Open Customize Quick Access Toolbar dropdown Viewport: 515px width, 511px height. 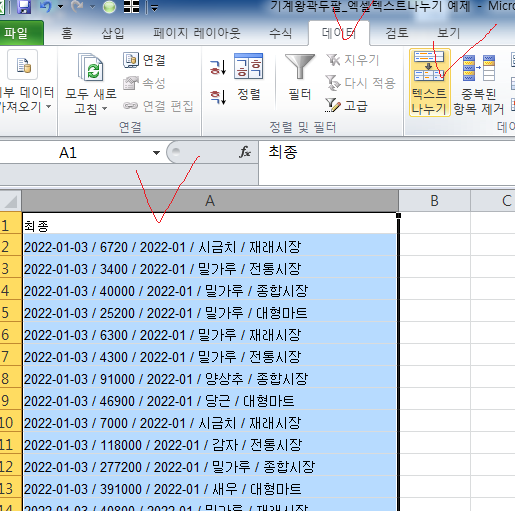[x=154, y=8]
